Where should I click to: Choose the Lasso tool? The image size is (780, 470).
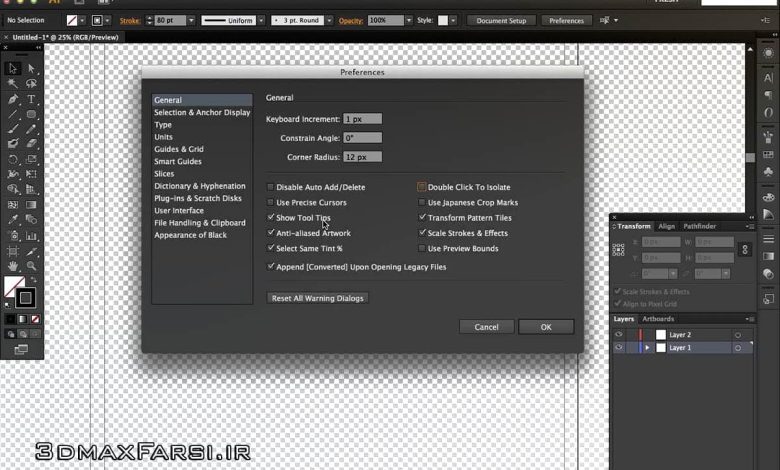[x=31, y=84]
